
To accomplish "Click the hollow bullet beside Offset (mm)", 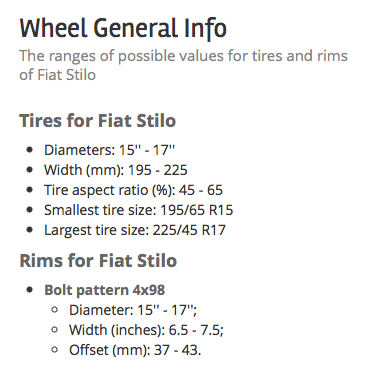I will click(55, 350).
